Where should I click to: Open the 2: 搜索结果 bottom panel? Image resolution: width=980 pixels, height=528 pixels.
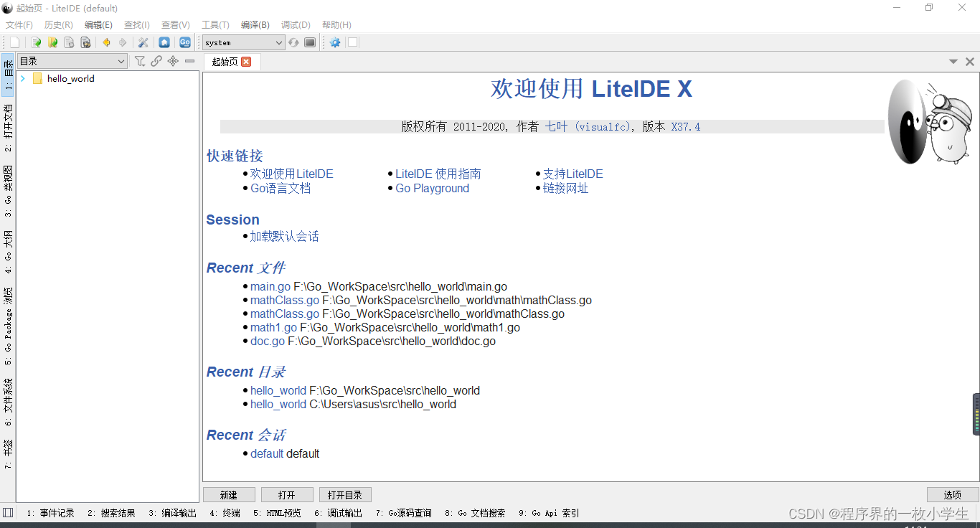pyautogui.click(x=111, y=513)
